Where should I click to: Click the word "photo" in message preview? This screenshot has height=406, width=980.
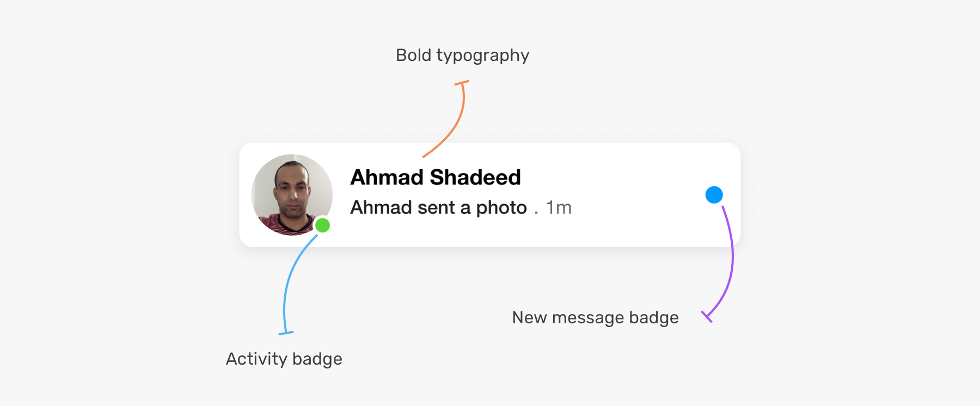(501, 207)
